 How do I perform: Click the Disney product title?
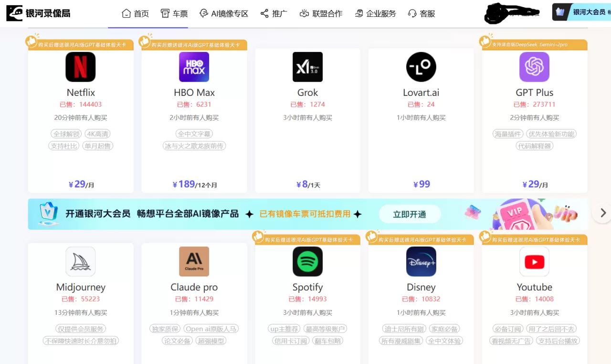tap(421, 287)
